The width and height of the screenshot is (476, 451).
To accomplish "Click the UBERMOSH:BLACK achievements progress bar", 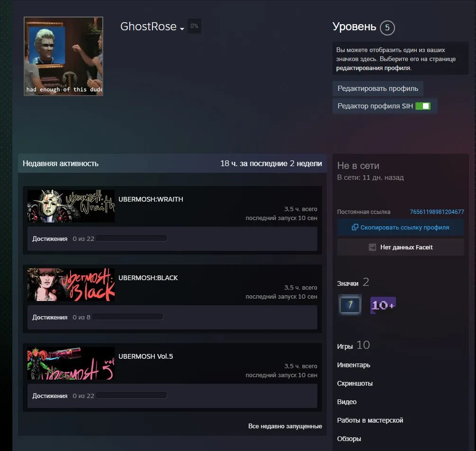I will [x=128, y=317].
